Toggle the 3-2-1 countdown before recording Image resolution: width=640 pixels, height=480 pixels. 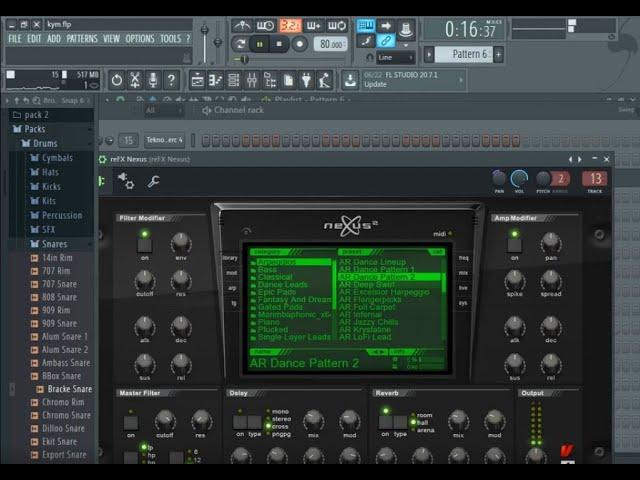(x=290, y=26)
